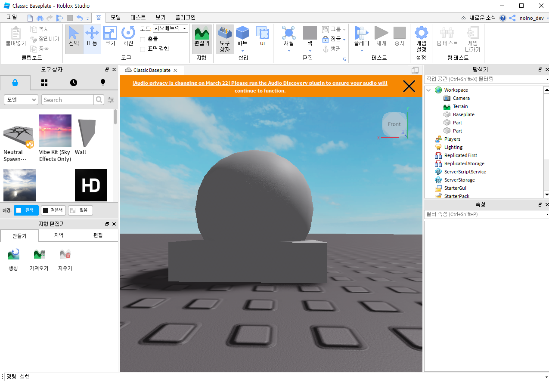The width and height of the screenshot is (549, 392).
Task: Click the terrain 생성 (Generate) tool
Action: 13,259
